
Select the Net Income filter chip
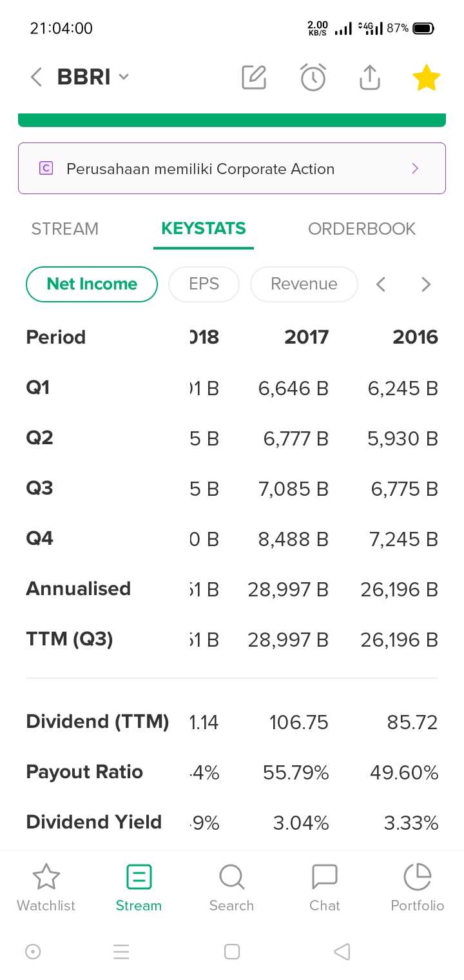92,284
